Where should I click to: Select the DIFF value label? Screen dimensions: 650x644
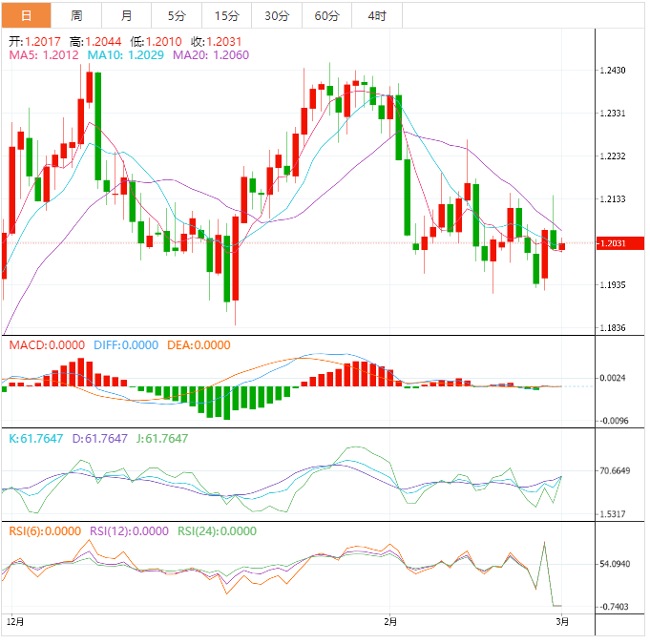(x=125, y=344)
